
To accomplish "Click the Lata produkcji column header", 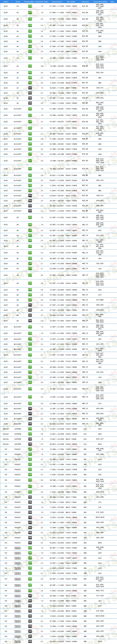I will click(x=57, y=1).
